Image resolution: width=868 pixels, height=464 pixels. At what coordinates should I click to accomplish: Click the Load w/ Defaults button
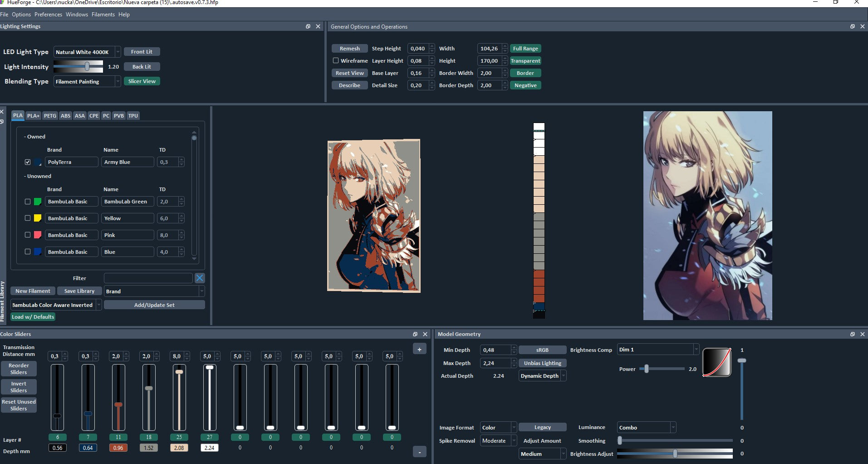tap(33, 317)
